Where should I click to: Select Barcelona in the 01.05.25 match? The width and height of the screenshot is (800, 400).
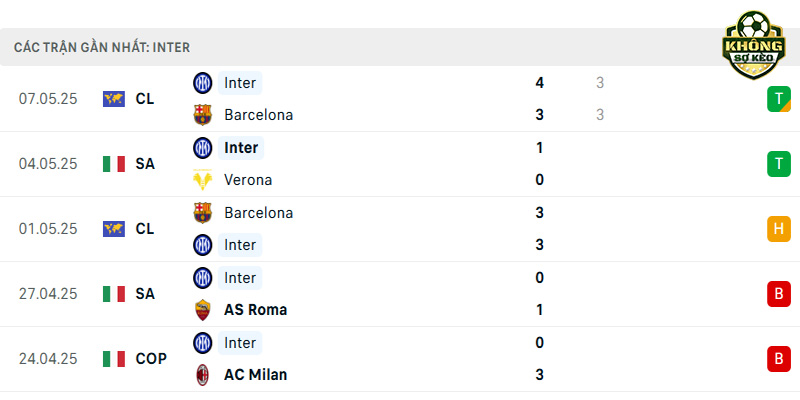(x=258, y=213)
